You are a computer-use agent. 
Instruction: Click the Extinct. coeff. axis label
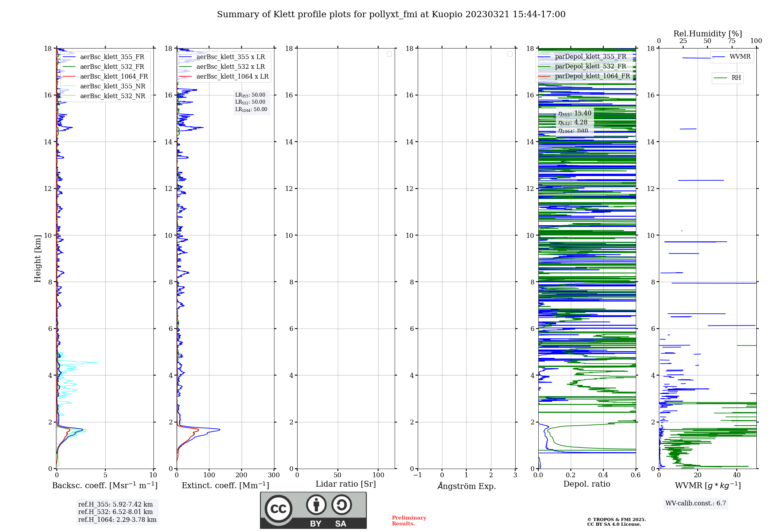(226, 485)
